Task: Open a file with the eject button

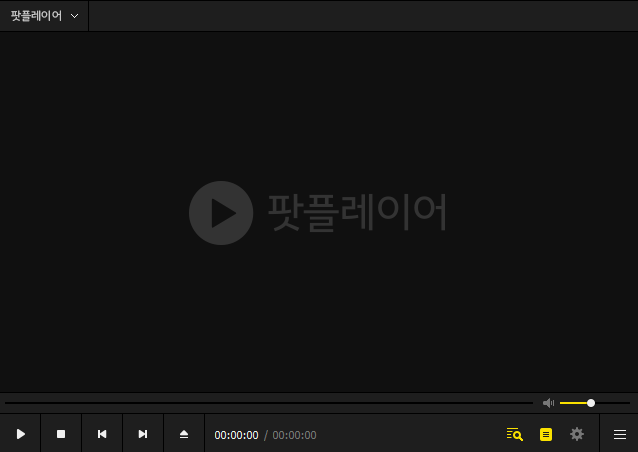Action: 184,434
